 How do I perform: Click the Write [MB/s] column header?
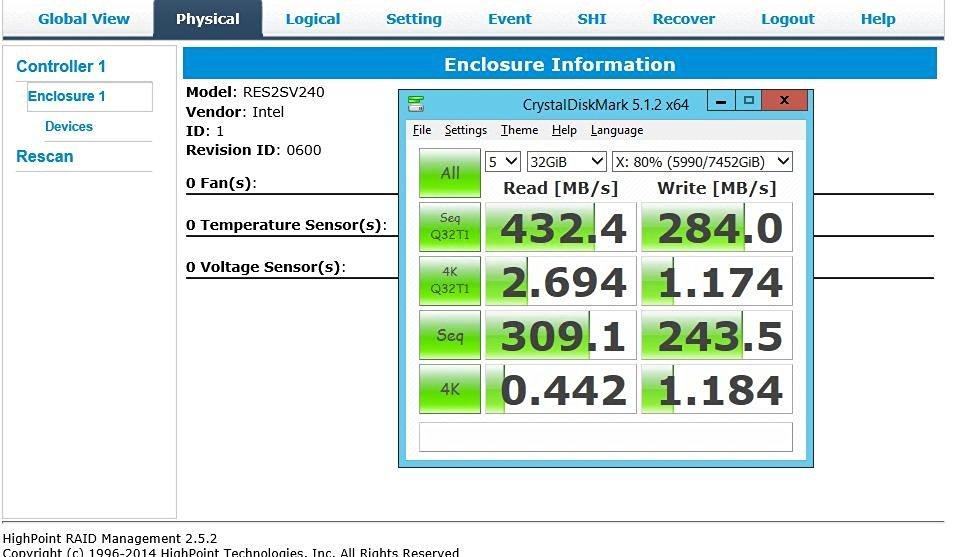(717, 188)
